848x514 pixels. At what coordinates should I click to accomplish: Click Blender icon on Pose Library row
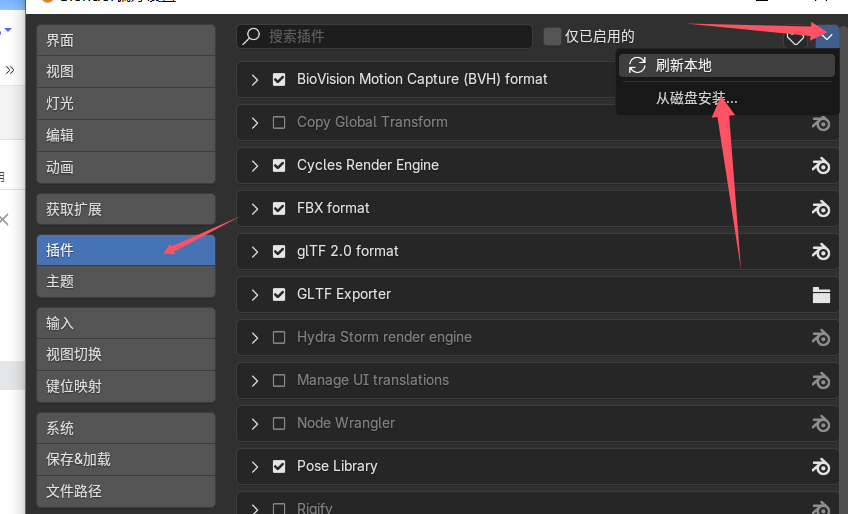pos(821,466)
